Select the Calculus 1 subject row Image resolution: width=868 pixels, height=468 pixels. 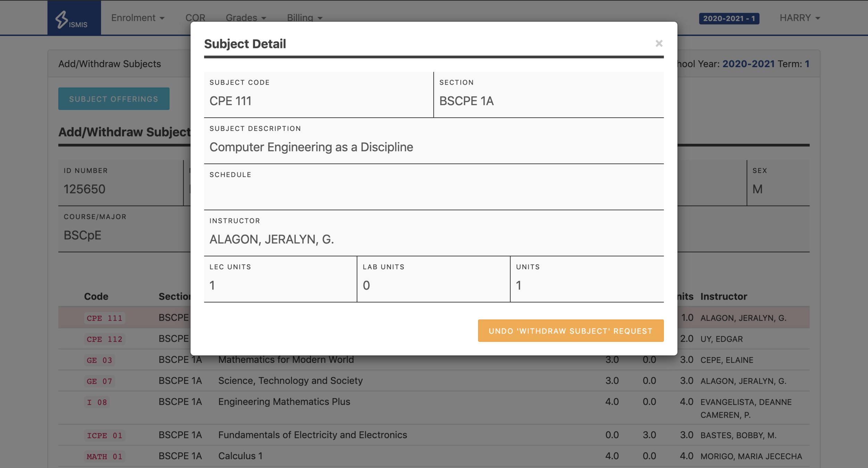240,456
